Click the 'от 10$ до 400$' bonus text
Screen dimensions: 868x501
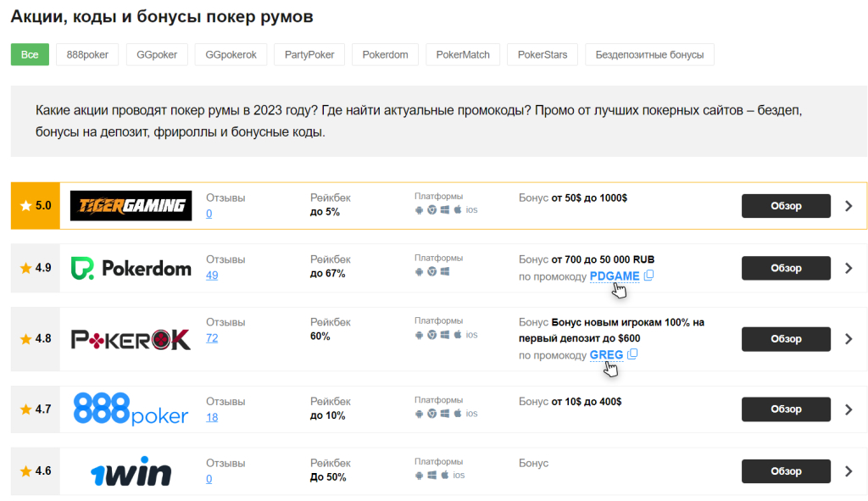click(587, 401)
